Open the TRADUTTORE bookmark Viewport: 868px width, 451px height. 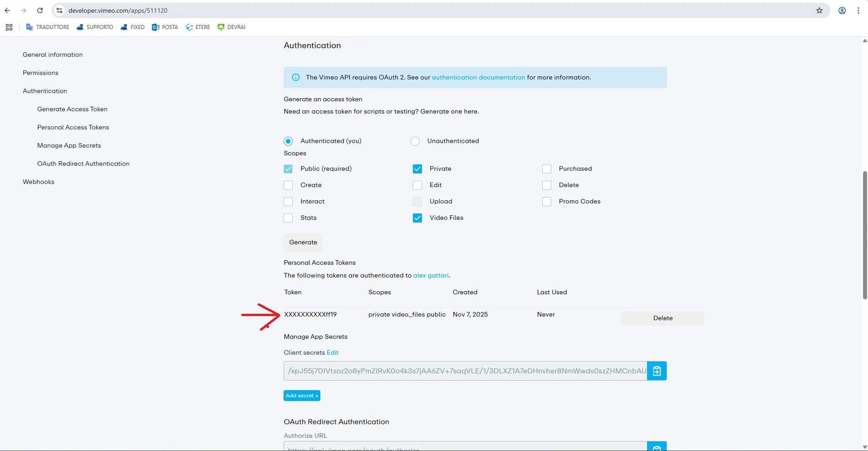click(x=48, y=27)
